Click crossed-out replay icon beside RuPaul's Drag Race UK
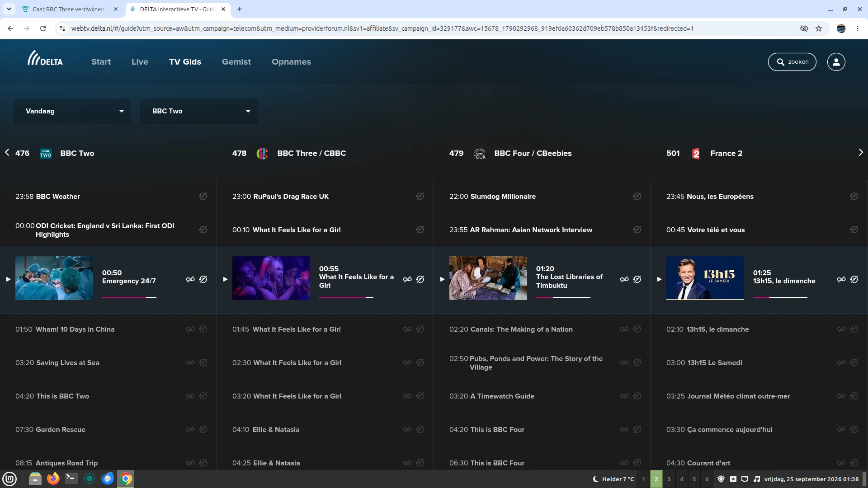Image resolution: width=868 pixels, height=488 pixels. (x=420, y=196)
